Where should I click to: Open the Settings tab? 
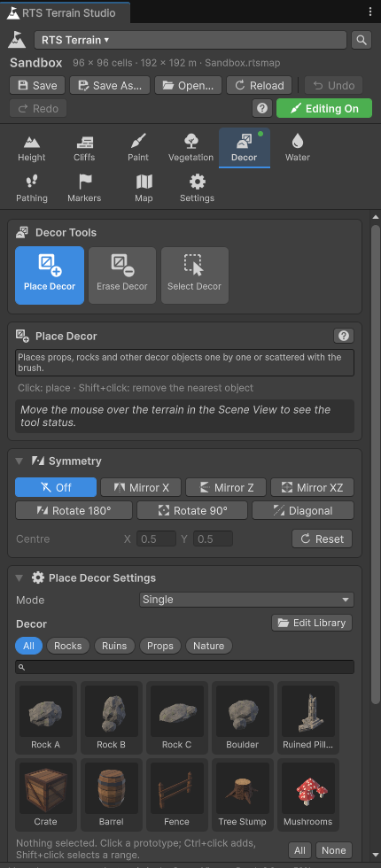[x=197, y=189]
